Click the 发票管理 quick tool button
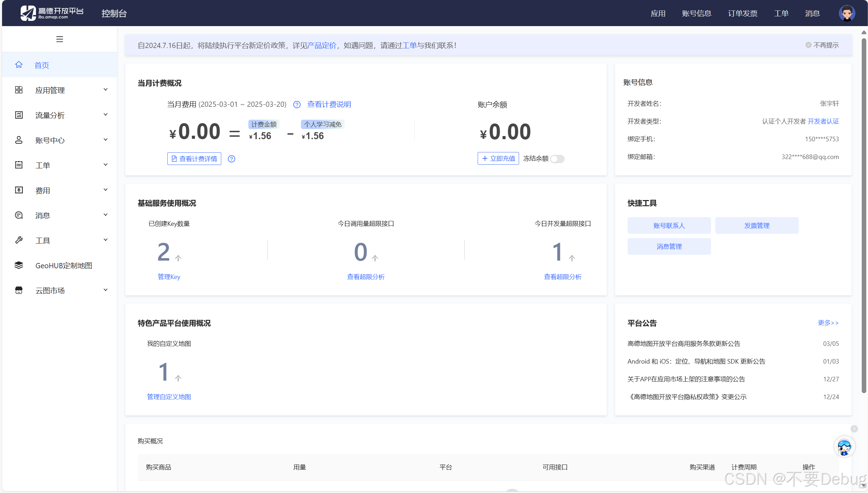 coord(756,226)
